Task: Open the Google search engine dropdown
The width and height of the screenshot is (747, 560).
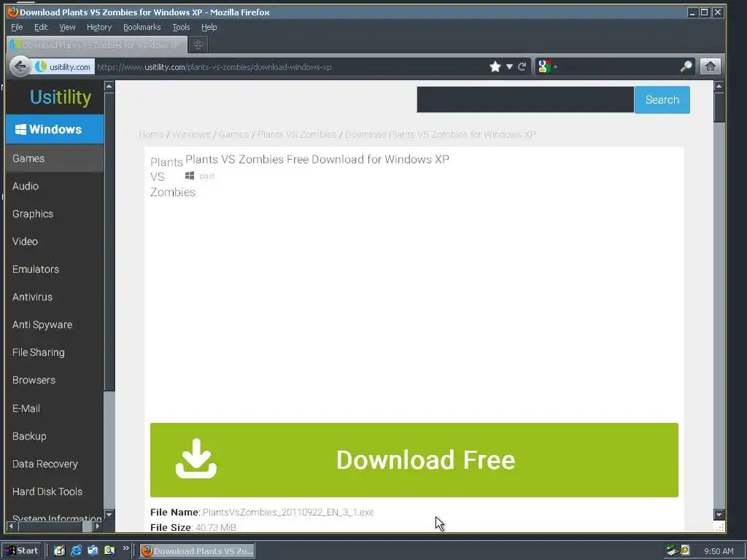Action: point(547,66)
